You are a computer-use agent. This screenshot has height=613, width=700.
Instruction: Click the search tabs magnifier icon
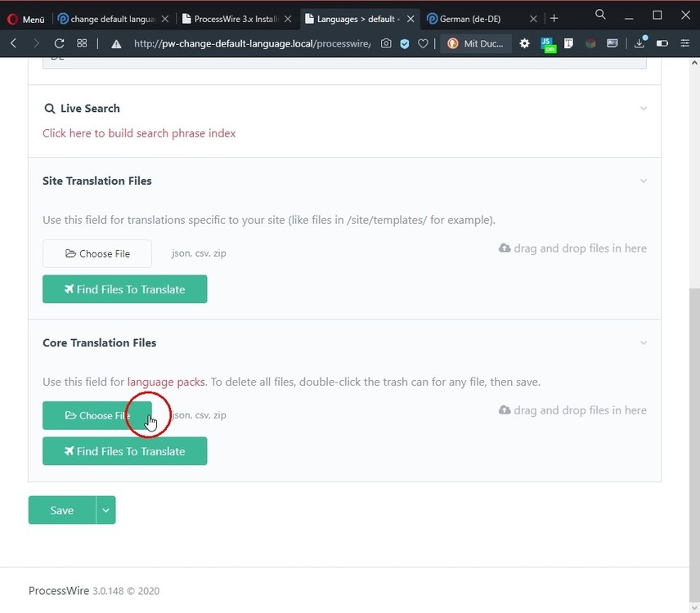[600, 15]
